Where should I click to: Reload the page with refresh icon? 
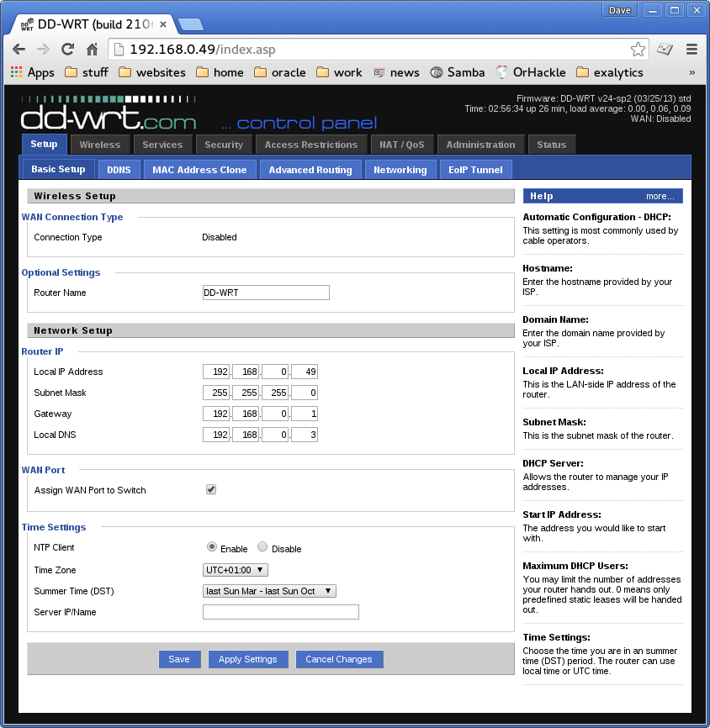click(68, 50)
